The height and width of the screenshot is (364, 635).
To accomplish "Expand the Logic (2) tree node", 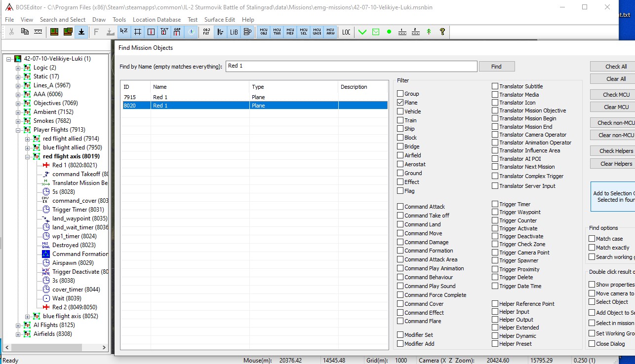I will click(x=18, y=68).
